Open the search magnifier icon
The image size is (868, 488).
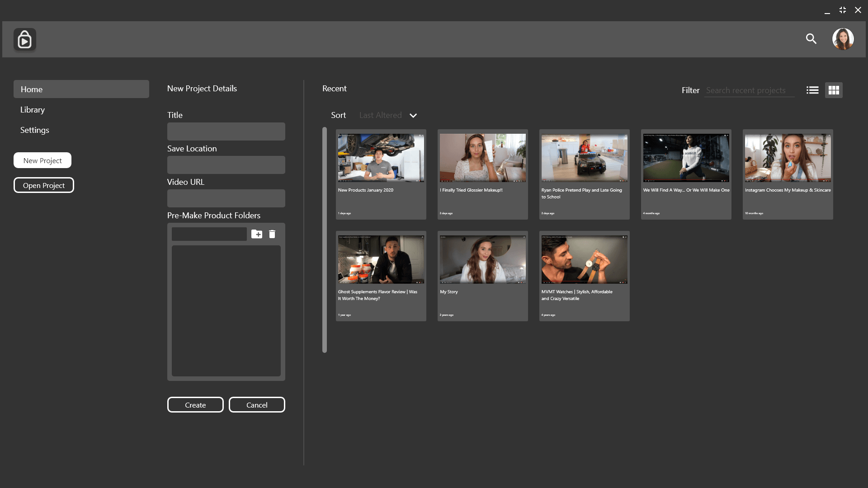(811, 39)
